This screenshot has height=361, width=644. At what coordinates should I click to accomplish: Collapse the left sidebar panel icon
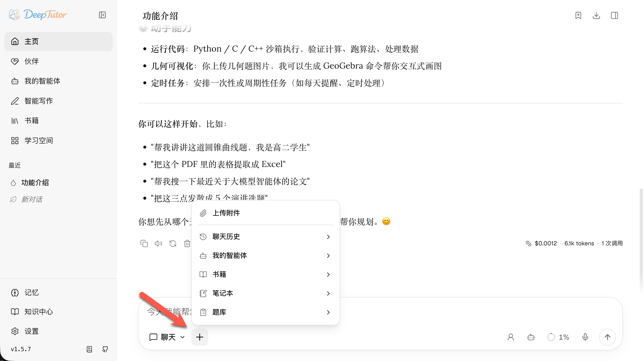click(x=102, y=15)
